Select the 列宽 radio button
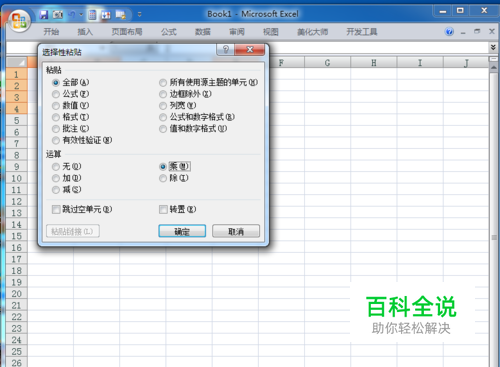500x367 pixels. coord(163,106)
